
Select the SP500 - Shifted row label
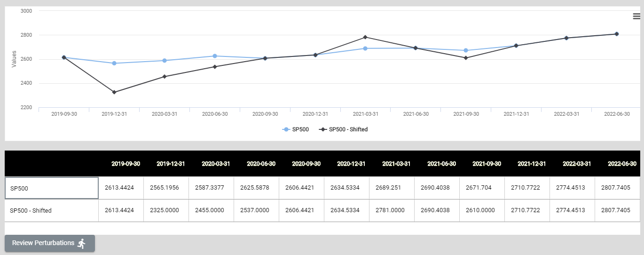[52, 210]
